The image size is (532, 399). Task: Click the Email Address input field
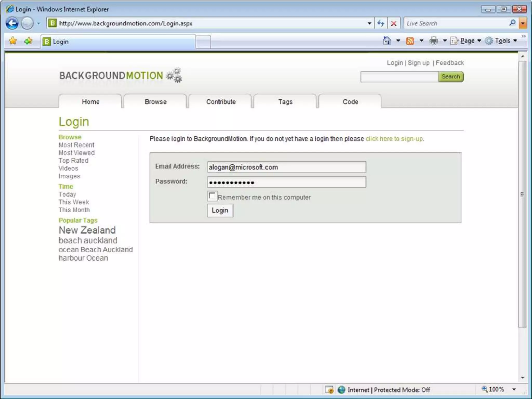point(287,167)
